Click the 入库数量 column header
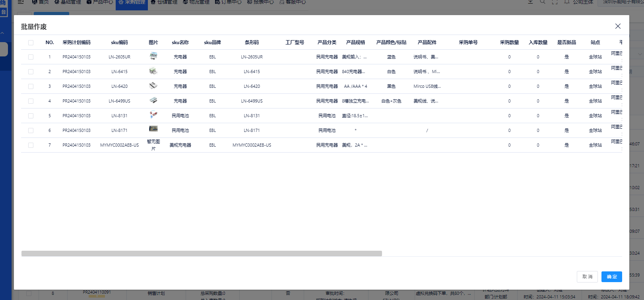This screenshot has height=300, width=644. click(538, 43)
